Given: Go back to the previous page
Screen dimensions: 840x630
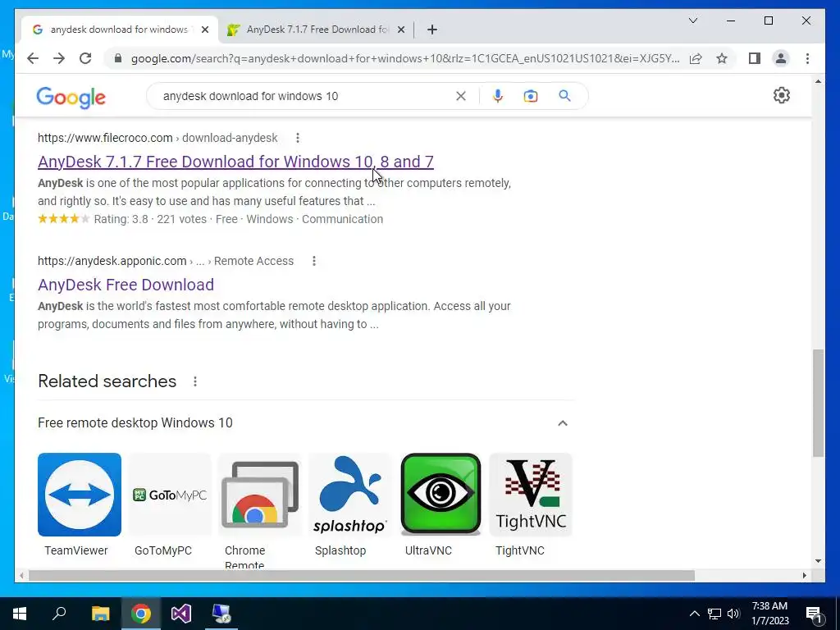Looking at the screenshot, I should coord(33,58).
